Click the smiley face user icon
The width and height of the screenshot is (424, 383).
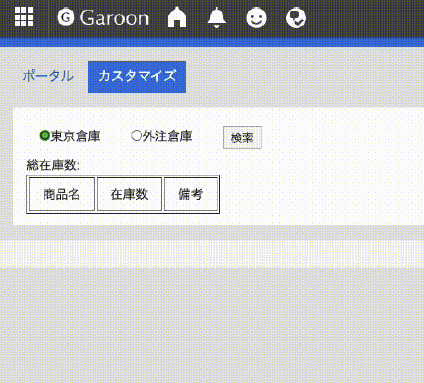point(256,18)
